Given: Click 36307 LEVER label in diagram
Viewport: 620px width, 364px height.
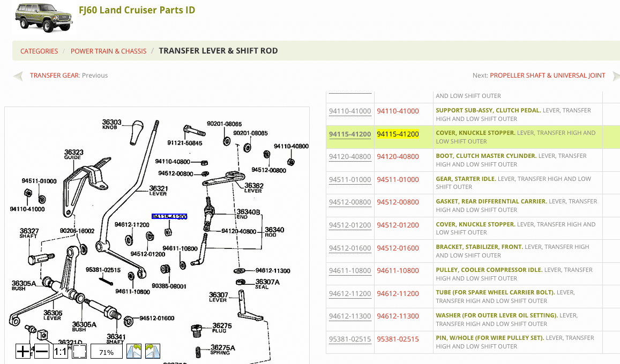Looking at the screenshot, I should [x=218, y=297].
